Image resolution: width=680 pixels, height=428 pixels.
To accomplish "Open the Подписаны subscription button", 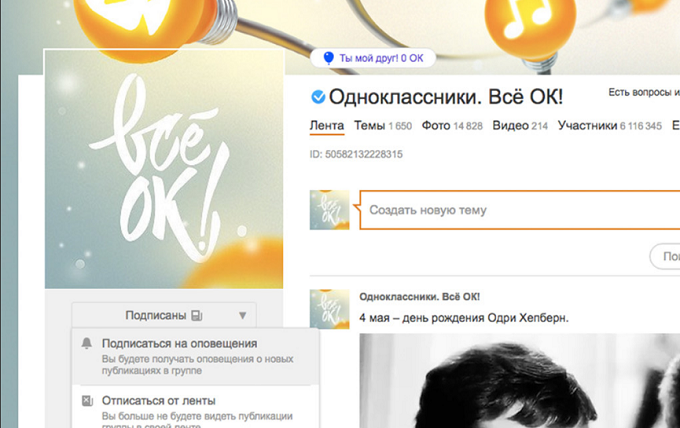I will pos(164,315).
